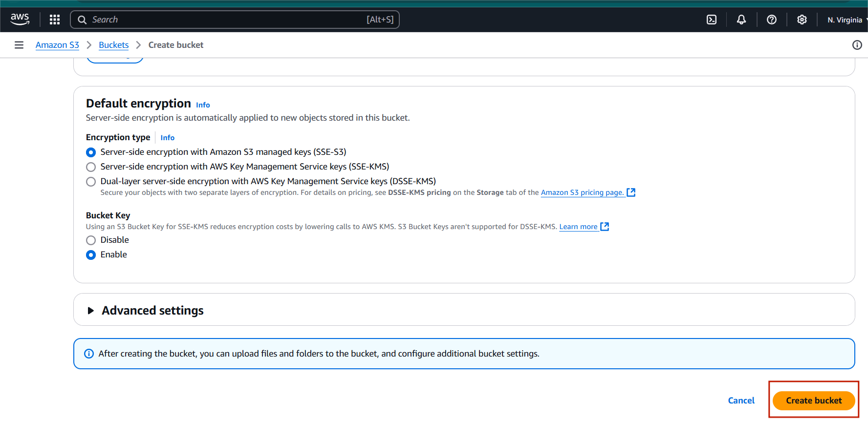The height and width of the screenshot is (423, 868).
Task: Go to Buckets breadcrumb
Action: [114, 45]
